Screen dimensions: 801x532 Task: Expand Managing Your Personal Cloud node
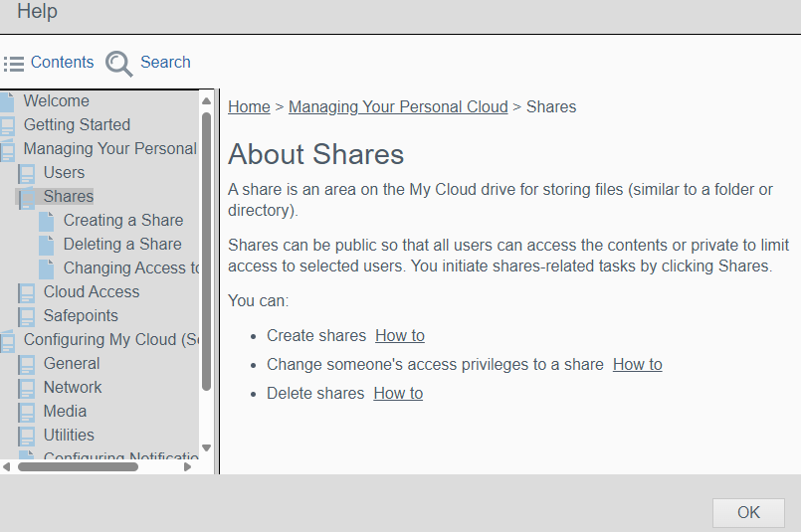click(x=8, y=149)
